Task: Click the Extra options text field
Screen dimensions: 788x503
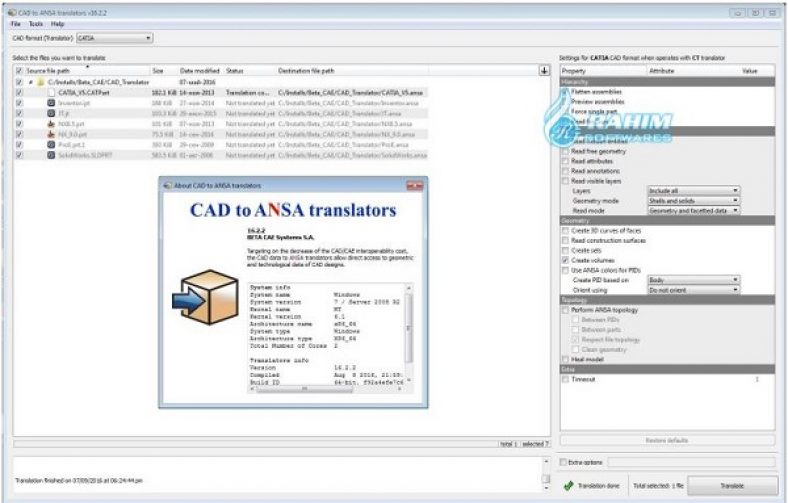Action: pos(691,462)
